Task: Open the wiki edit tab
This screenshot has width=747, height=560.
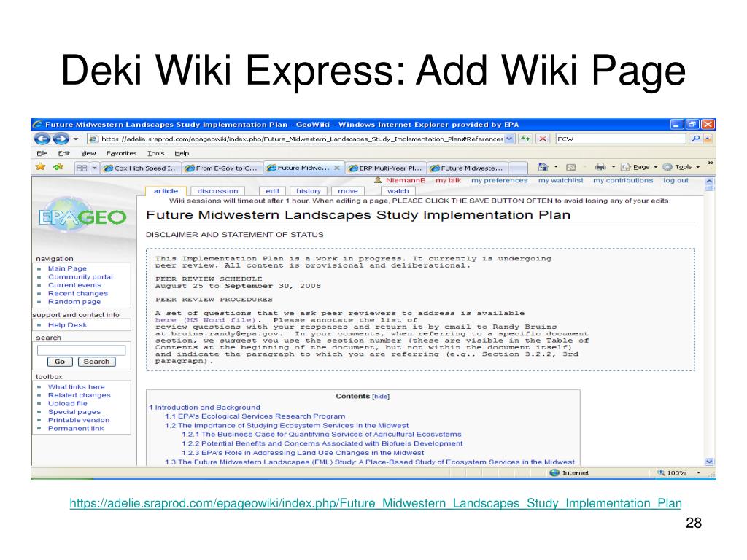Action: coord(273,191)
